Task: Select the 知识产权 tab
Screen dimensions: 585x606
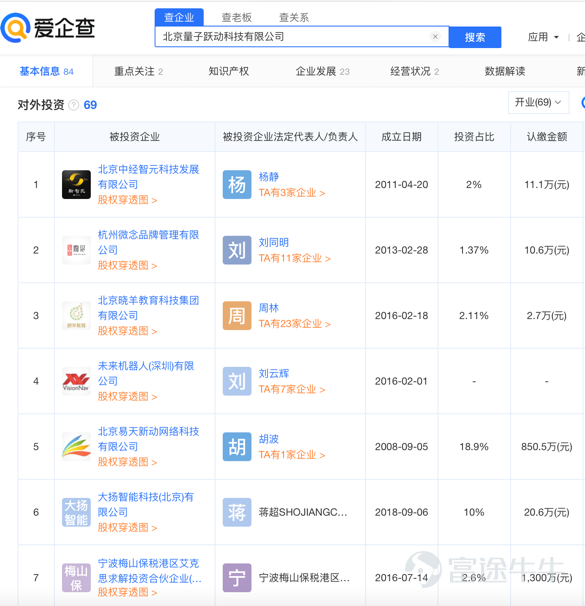Action: tap(228, 71)
